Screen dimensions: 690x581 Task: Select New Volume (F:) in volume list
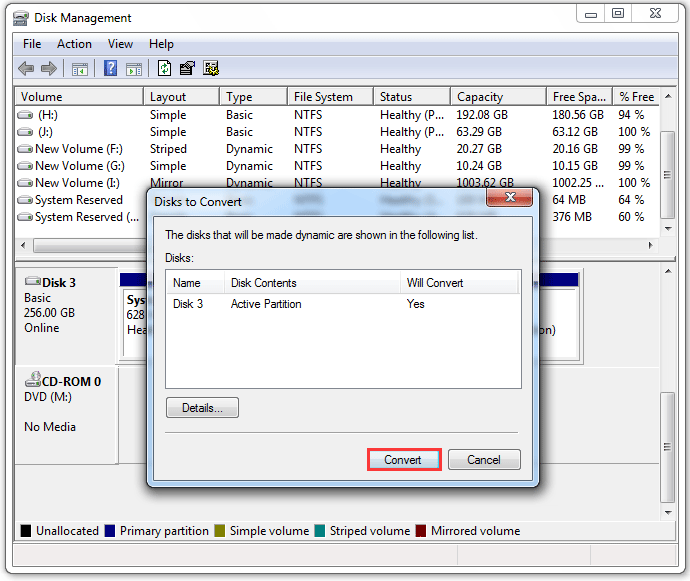[78, 149]
